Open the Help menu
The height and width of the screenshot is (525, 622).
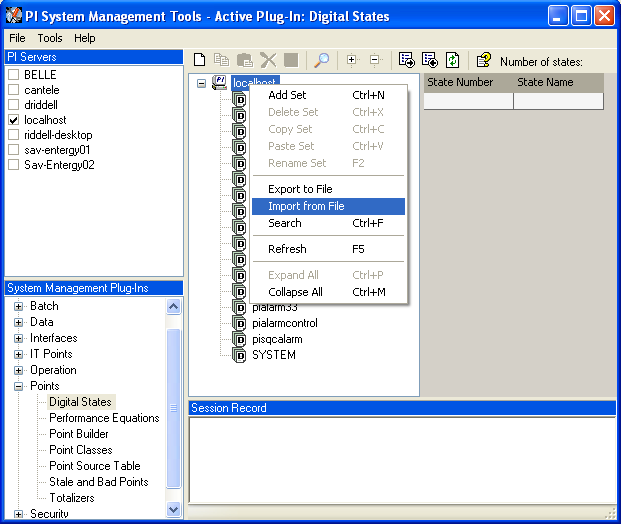(84, 38)
